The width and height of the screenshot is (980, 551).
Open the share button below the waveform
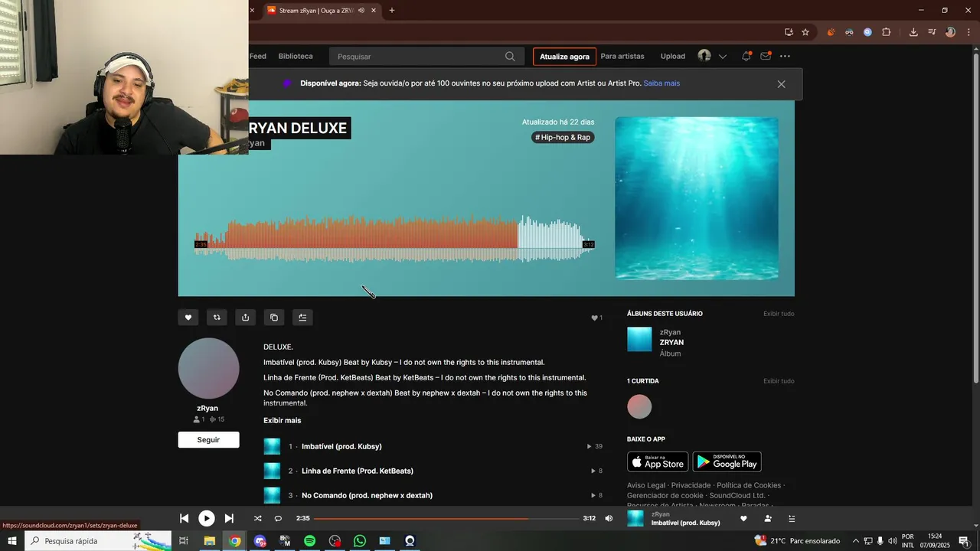(x=245, y=318)
